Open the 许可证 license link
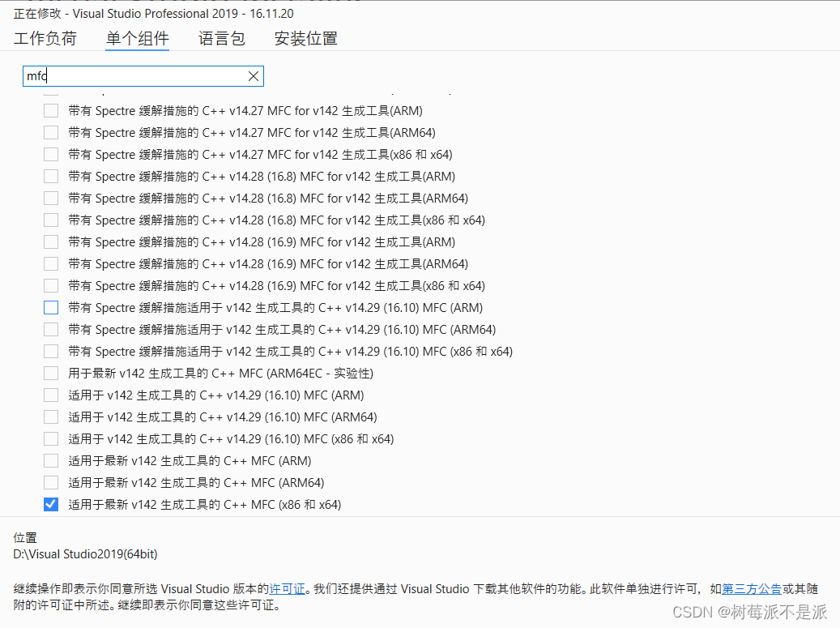The image size is (840, 628). pyautogui.click(x=287, y=589)
